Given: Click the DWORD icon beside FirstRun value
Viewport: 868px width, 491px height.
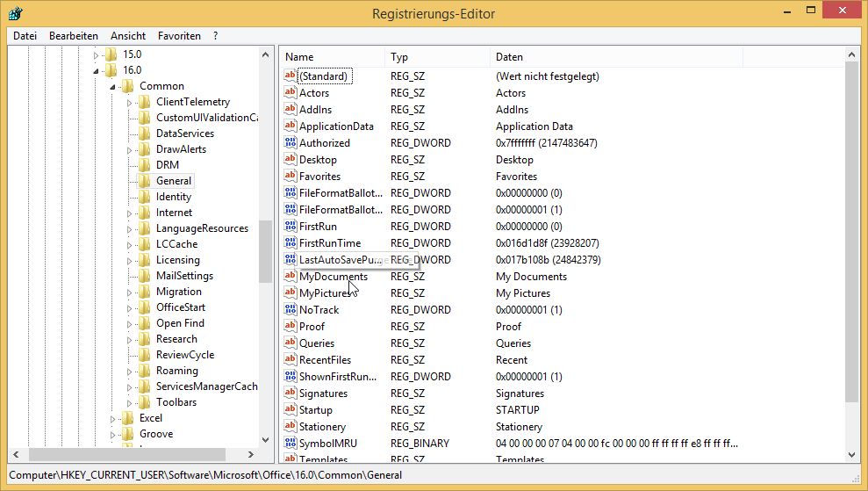Looking at the screenshot, I should tap(291, 226).
